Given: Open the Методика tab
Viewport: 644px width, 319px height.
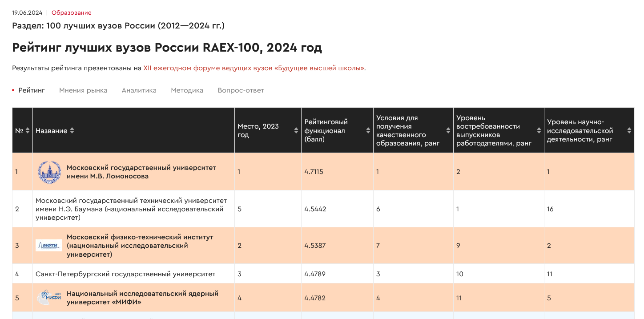Looking at the screenshot, I should click(187, 90).
